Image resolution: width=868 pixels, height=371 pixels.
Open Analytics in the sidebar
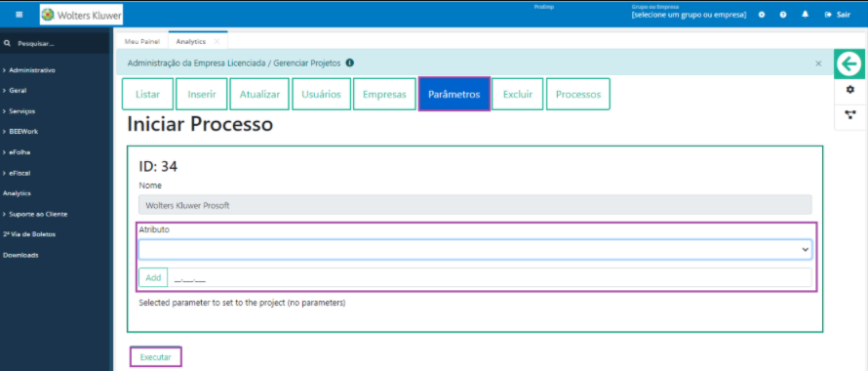pos(17,193)
